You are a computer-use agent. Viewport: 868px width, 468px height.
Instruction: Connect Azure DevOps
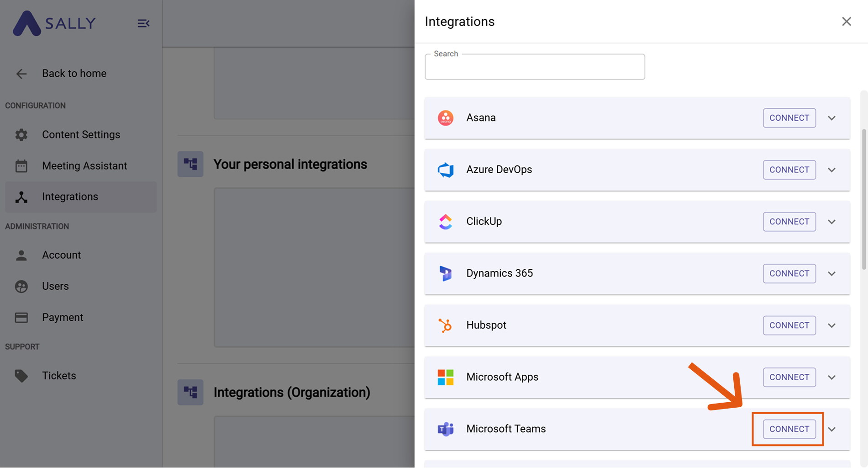point(789,170)
